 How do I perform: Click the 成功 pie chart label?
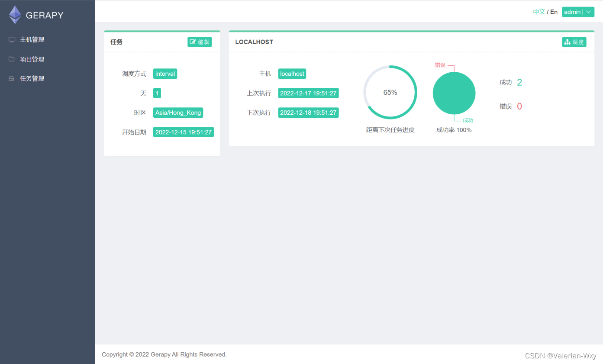(x=468, y=120)
